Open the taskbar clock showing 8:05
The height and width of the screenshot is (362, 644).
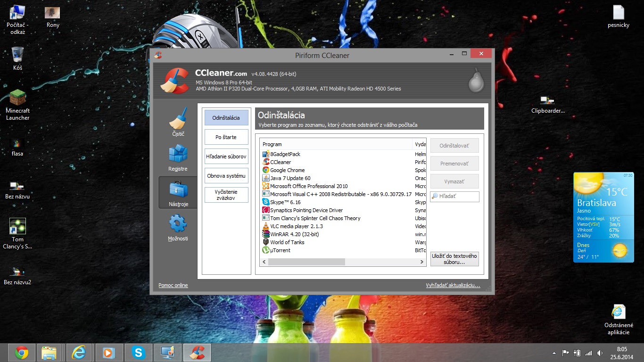coord(622,353)
